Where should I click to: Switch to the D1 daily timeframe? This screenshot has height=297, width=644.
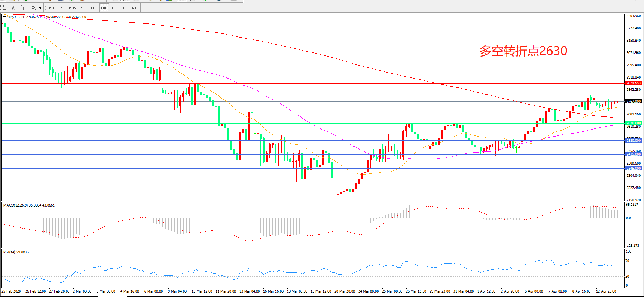tap(114, 8)
